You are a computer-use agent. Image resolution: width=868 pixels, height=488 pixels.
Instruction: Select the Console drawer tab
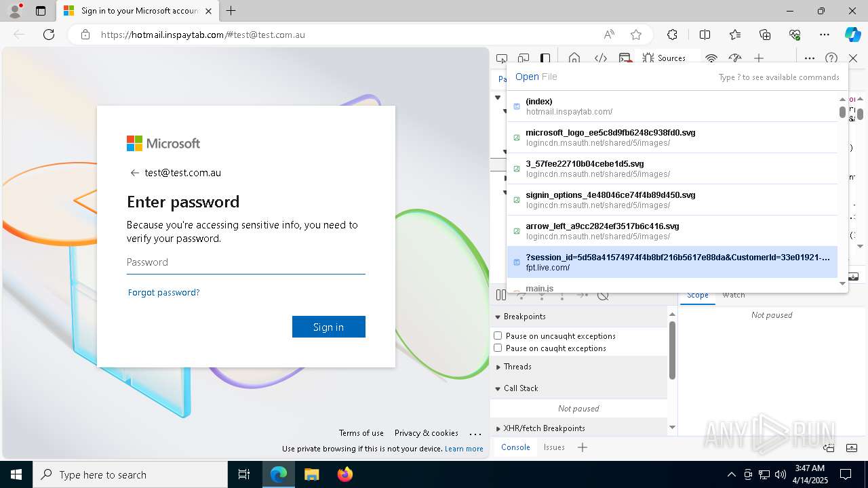[x=515, y=447]
